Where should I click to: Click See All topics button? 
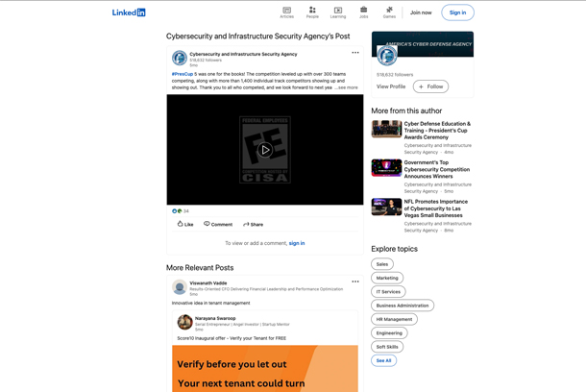[x=384, y=360]
